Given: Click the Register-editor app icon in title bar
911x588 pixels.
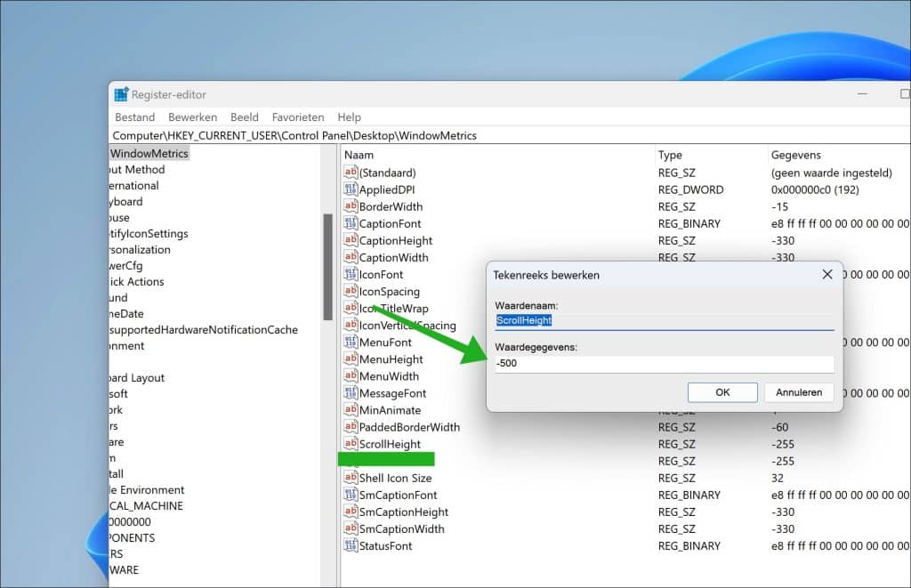Looking at the screenshot, I should 121,94.
